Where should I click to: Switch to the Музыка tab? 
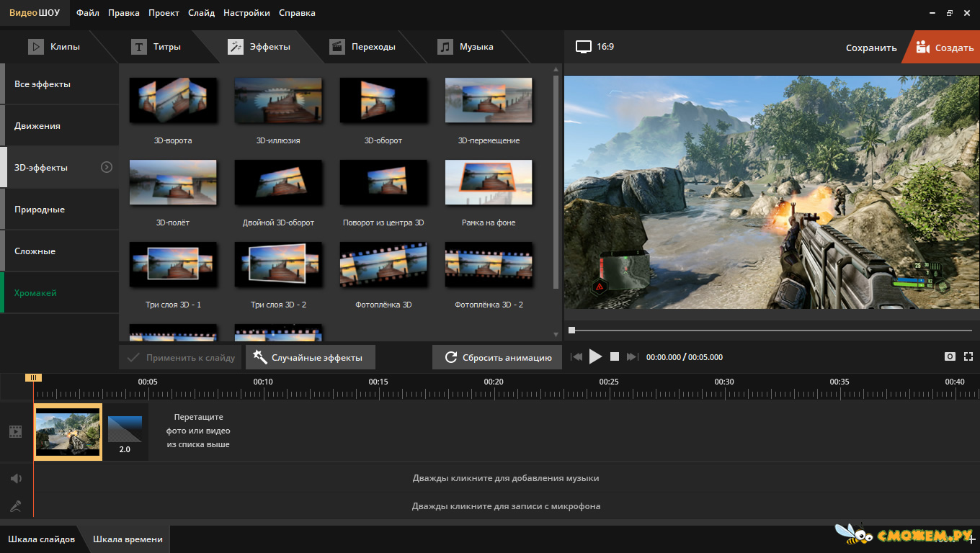(x=466, y=47)
